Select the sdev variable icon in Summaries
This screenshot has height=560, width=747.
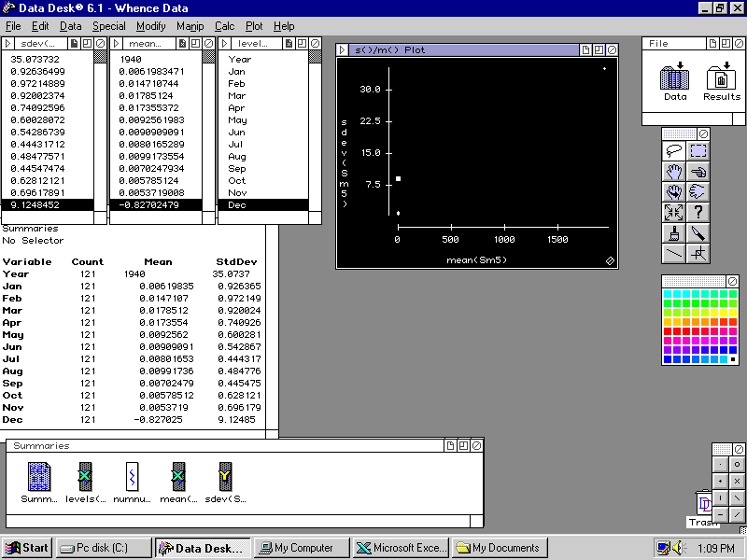[x=224, y=477]
